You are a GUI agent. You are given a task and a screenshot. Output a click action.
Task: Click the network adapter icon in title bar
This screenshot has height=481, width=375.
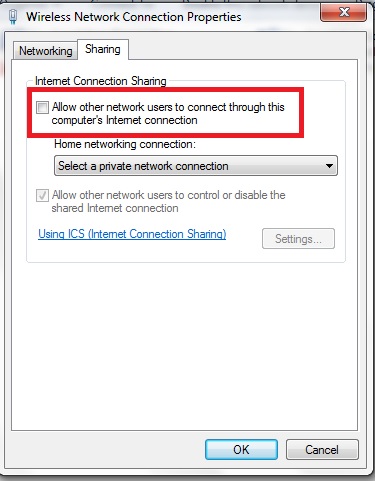tap(13, 17)
